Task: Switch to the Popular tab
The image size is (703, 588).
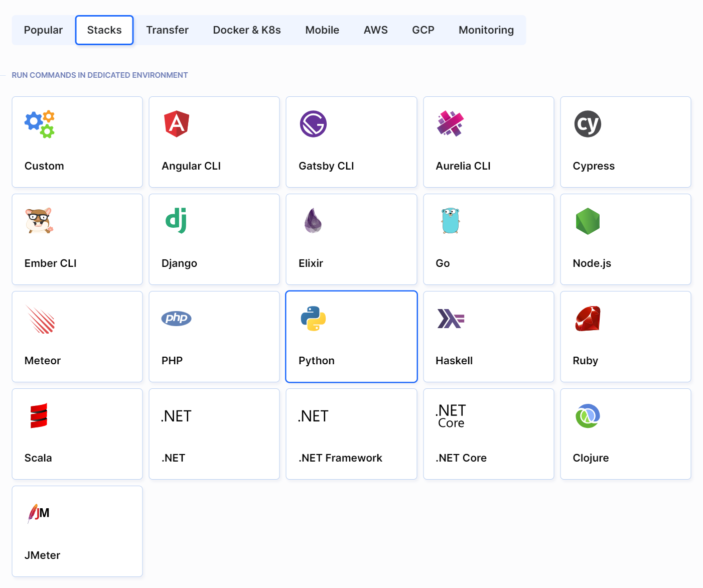Action: (x=43, y=30)
